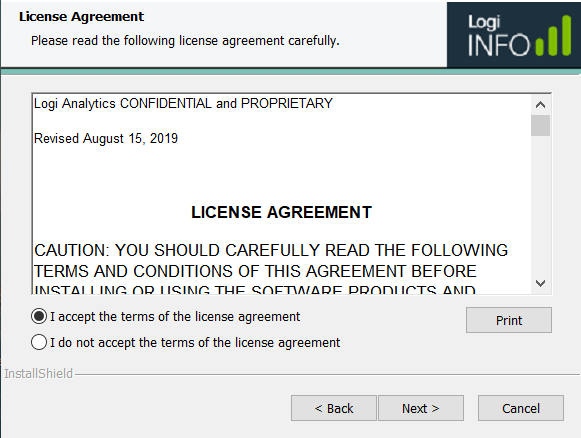Click the bold 'License Agreement' page title
The width and height of the screenshot is (581, 438).
point(81,17)
